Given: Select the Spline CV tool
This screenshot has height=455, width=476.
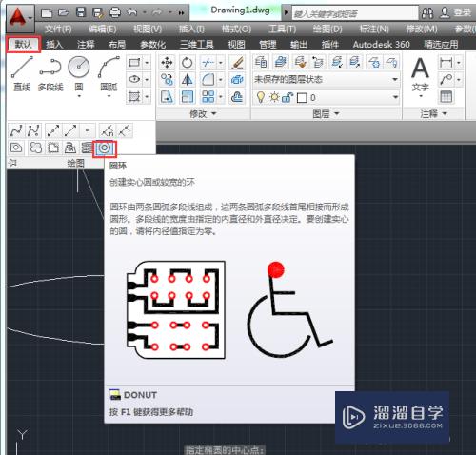Looking at the screenshot, I should (33, 130).
